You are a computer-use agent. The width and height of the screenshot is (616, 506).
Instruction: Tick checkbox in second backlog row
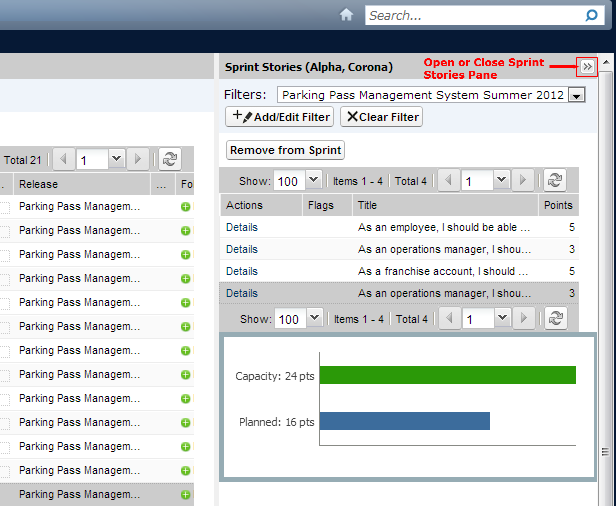(5, 231)
